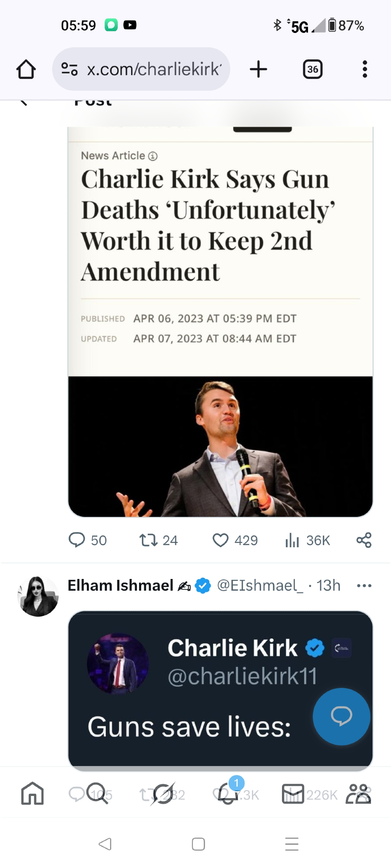Image resolution: width=391 pixels, height=868 pixels.
Task: Open the tab switcher showing 36 tabs
Action: tap(313, 69)
